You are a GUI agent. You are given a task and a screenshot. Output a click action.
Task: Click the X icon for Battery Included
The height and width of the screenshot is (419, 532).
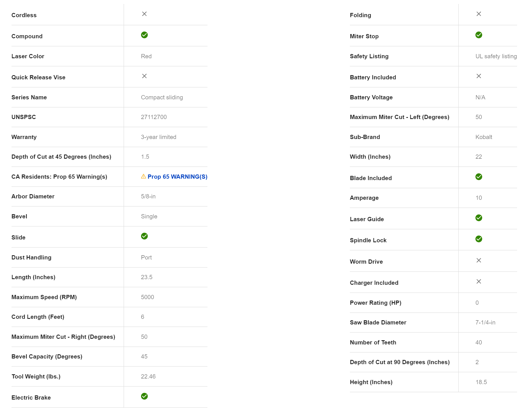coord(479,76)
